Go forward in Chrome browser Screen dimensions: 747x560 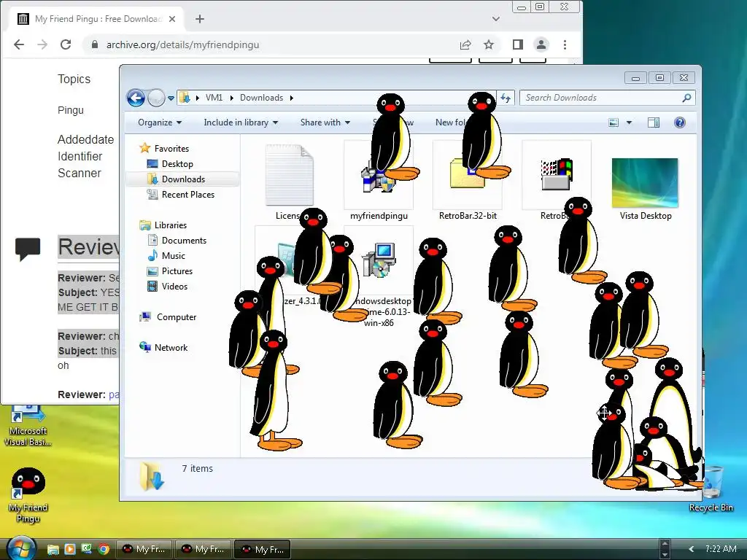[x=42, y=44]
